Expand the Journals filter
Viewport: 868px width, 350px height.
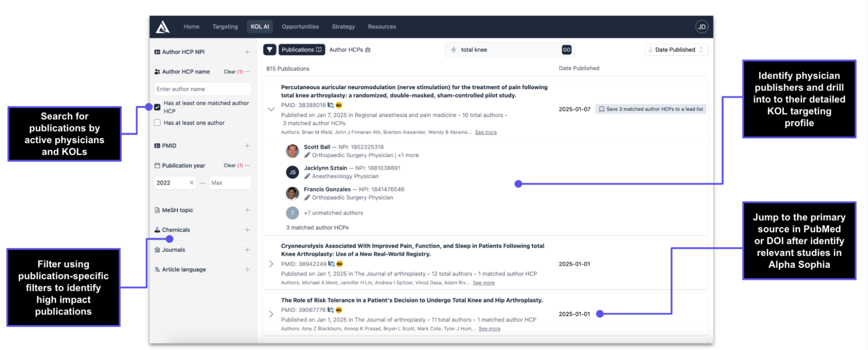coord(247,250)
